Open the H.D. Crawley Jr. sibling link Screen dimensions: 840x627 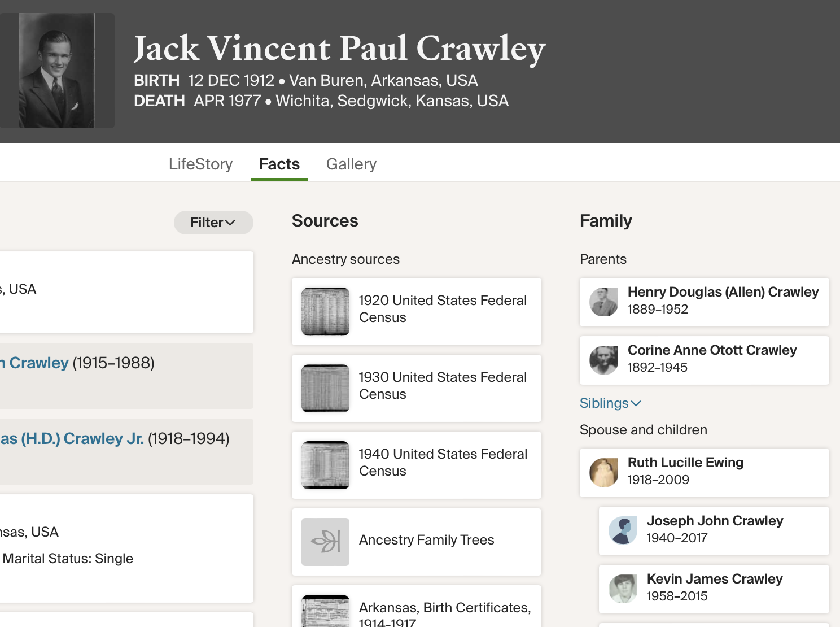coord(72,439)
